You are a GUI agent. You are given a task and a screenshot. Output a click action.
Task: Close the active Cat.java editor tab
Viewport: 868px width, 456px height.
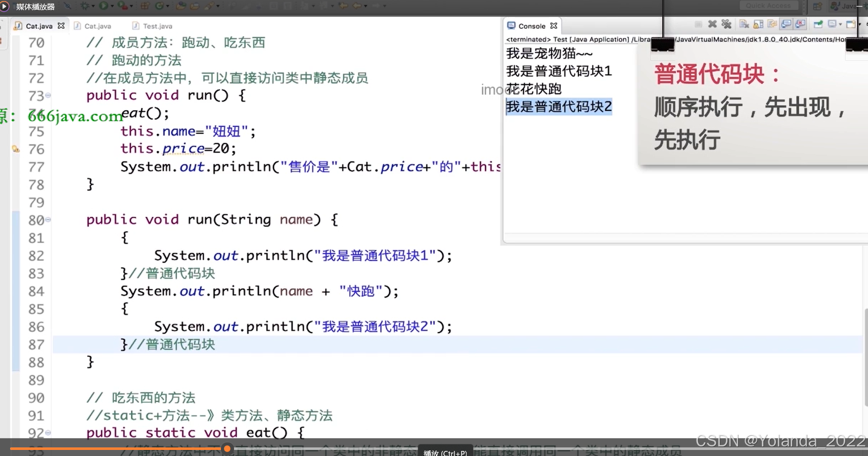[x=61, y=26]
